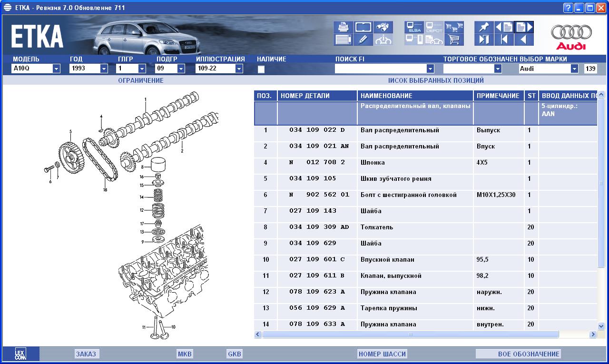
Task: Toggle the Наличие checkbox
Action: (261, 69)
